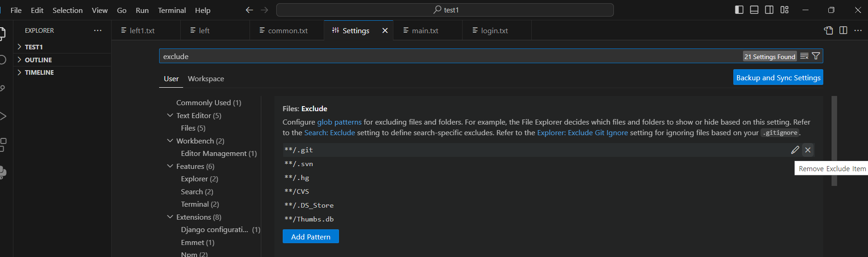Click the Add Pattern button
Image resolution: width=868 pixels, height=257 pixels.
310,237
